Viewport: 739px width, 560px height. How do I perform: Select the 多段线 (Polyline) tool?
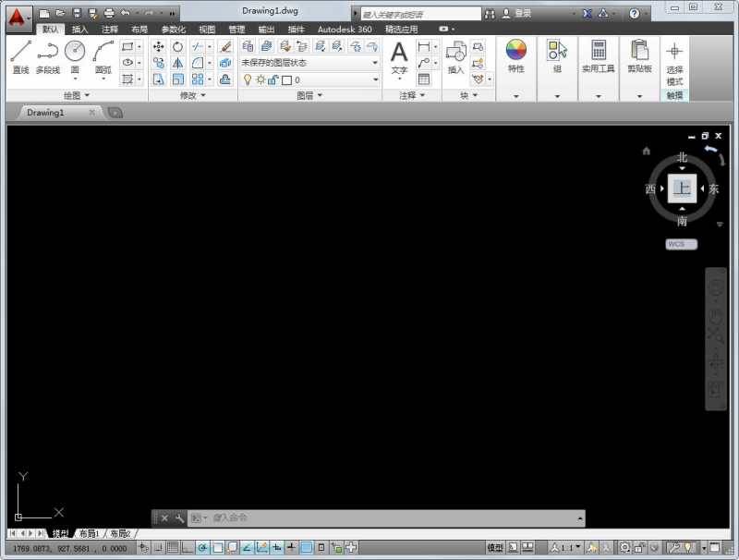[48, 51]
